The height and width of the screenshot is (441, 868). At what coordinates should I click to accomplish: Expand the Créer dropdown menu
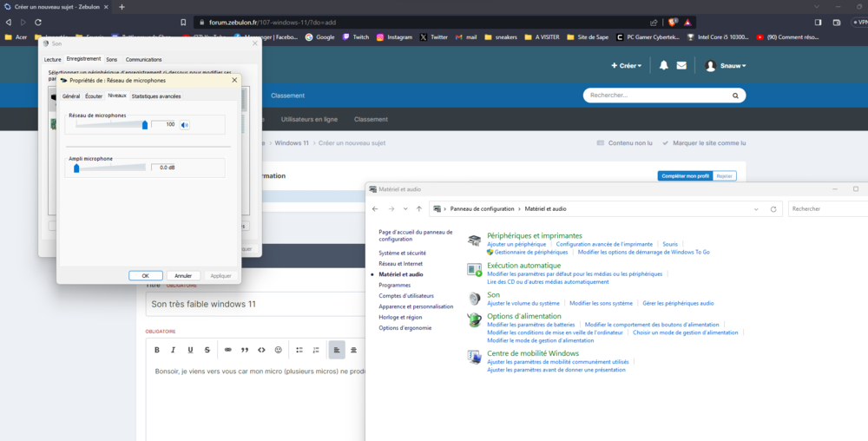[x=626, y=65]
